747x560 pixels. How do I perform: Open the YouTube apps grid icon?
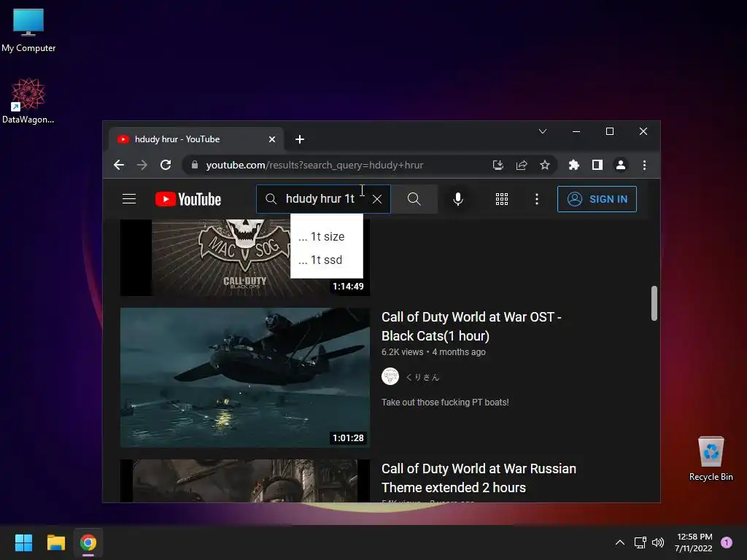coord(502,199)
